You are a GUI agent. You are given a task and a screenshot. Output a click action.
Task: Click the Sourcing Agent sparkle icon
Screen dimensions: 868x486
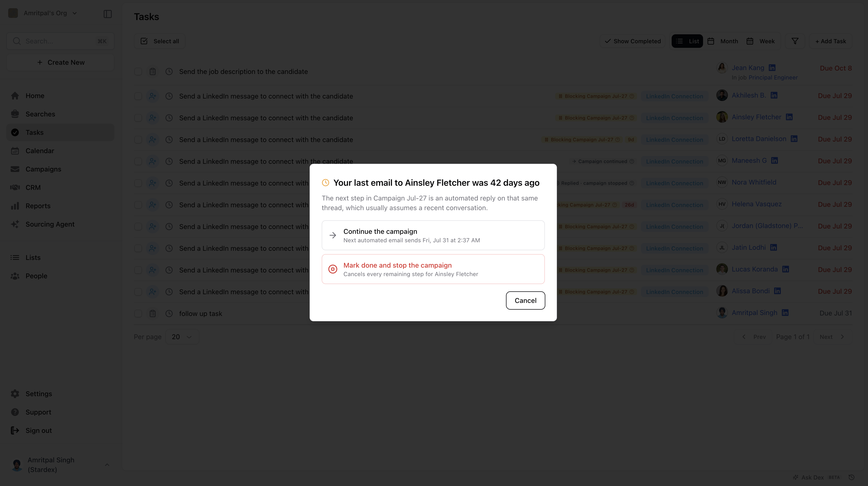click(x=15, y=224)
